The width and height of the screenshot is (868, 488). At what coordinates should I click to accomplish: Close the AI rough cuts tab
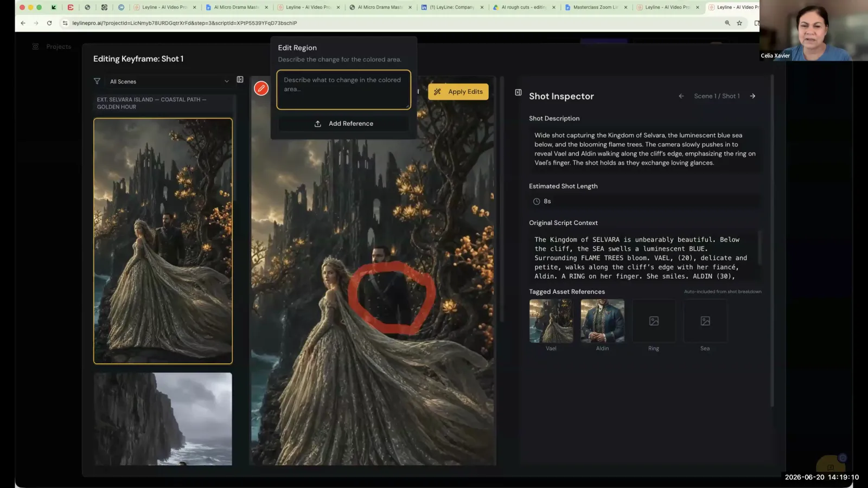pos(553,7)
